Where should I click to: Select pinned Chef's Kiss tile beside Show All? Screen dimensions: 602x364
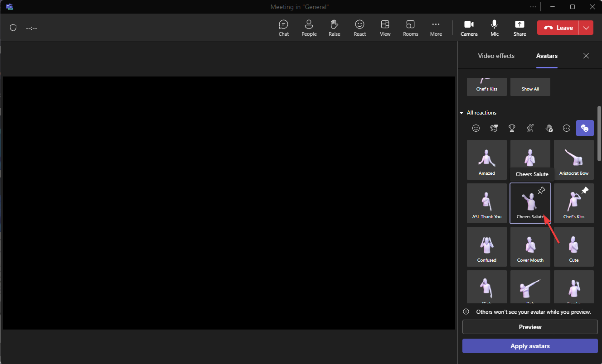487,86
